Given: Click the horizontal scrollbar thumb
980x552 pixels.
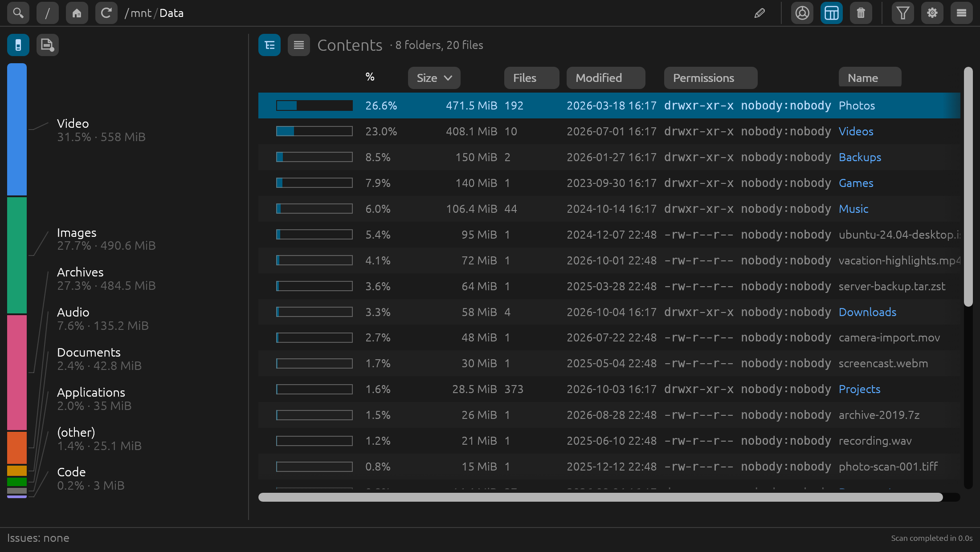Looking at the screenshot, I should tap(600, 497).
